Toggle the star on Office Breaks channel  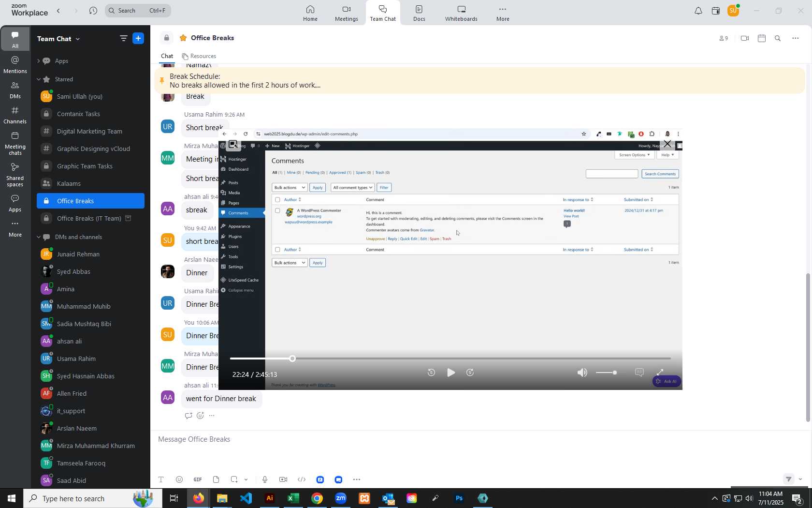[183, 38]
